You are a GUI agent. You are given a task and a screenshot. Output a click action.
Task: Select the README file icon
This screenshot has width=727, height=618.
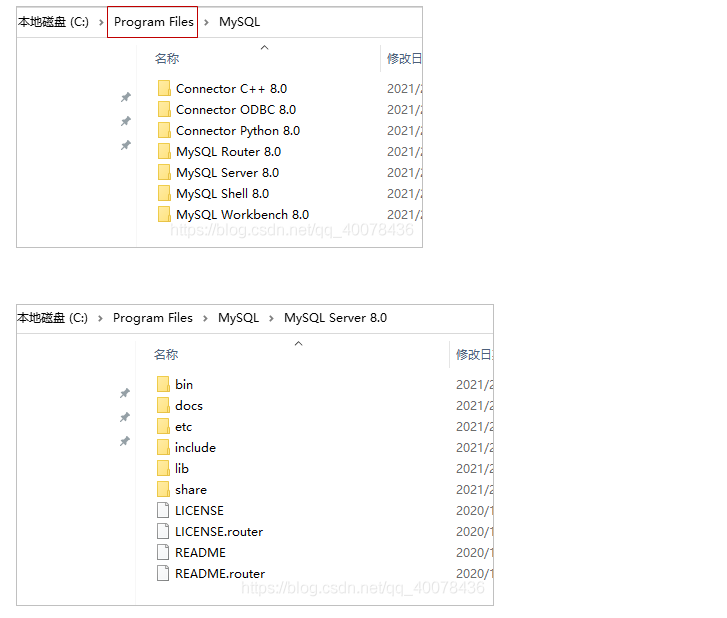(163, 552)
